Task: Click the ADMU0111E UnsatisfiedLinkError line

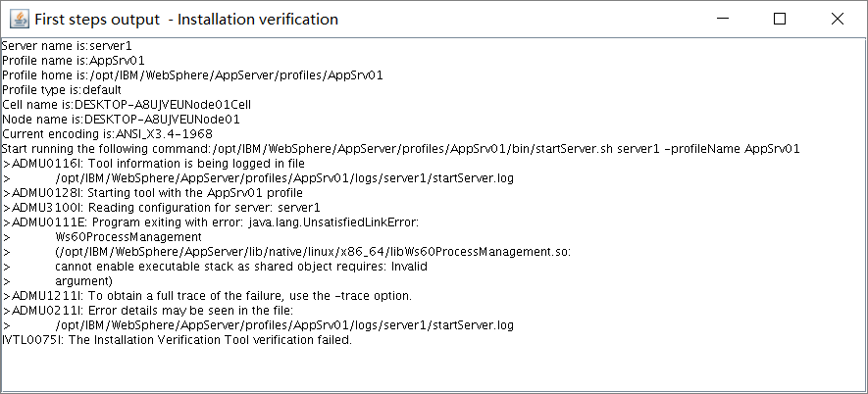Action: (x=211, y=222)
